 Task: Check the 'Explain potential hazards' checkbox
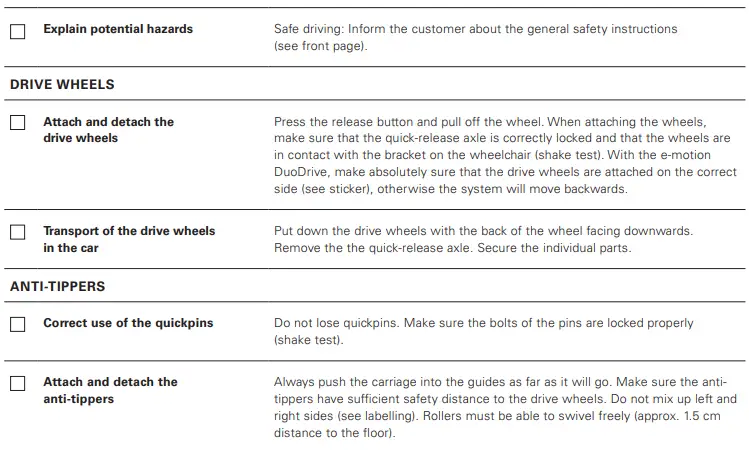click(x=18, y=31)
